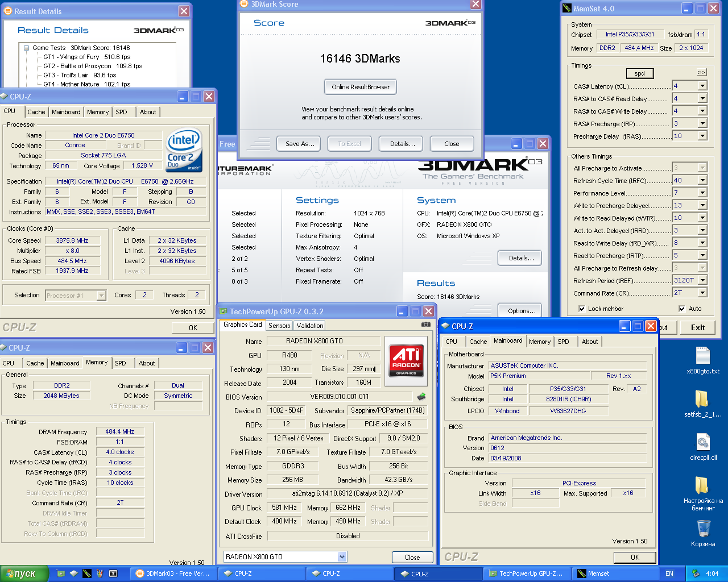Open the x800gto.txt desktop file
Viewport: 728px width, 582px height.
point(703,360)
